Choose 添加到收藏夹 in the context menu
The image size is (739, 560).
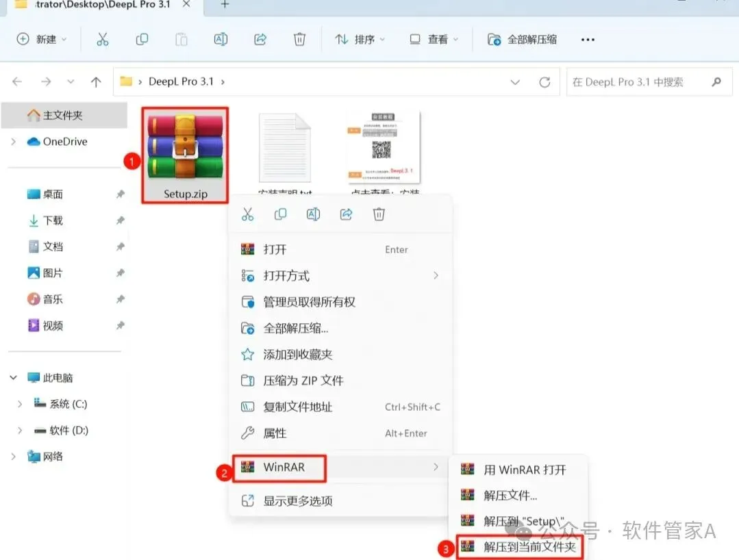(340, 354)
